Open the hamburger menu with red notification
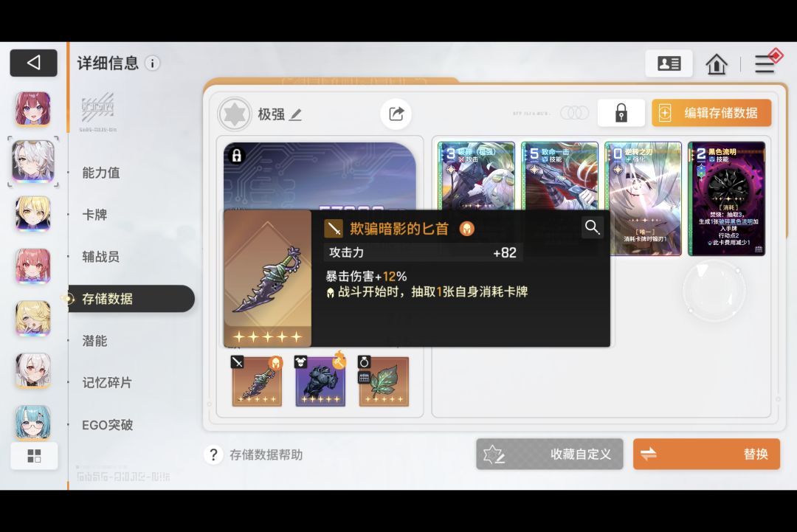The width and height of the screenshot is (797, 532). [766, 63]
